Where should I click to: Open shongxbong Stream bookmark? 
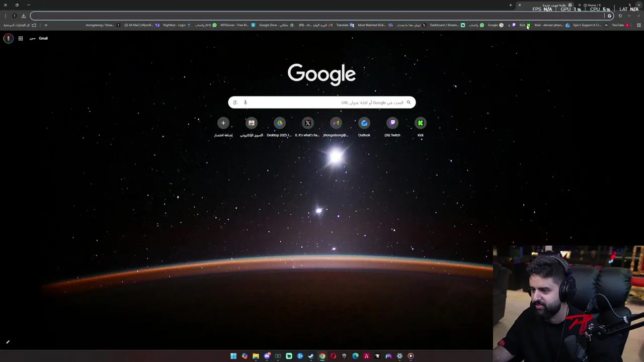[102, 25]
